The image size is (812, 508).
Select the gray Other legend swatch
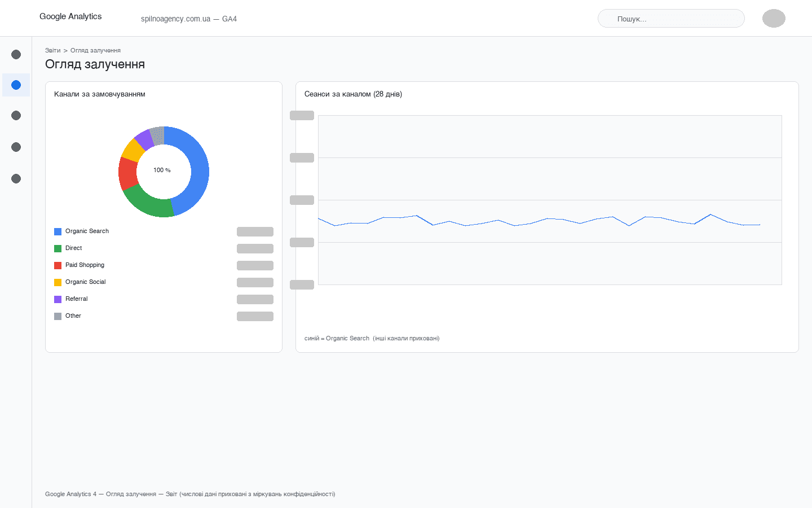pos(58,316)
